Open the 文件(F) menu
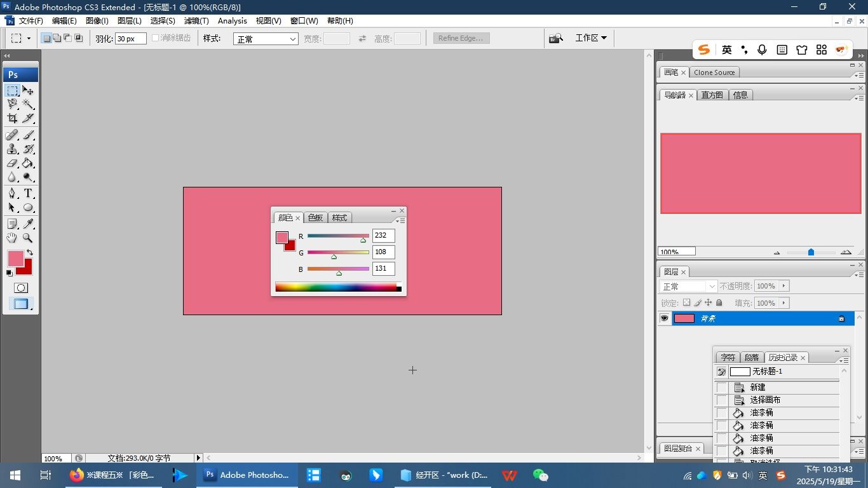This screenshot has height=488, width=868. click(31, 21)
